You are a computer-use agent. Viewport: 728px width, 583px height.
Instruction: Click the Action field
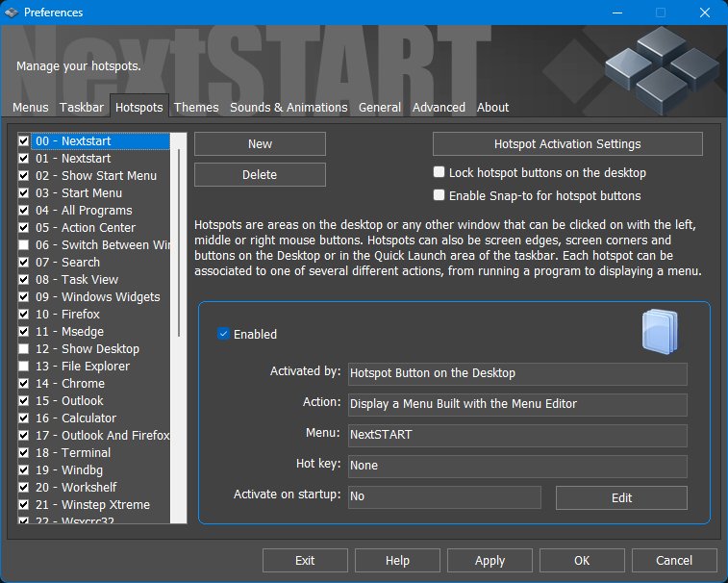[x=517, y=405]
